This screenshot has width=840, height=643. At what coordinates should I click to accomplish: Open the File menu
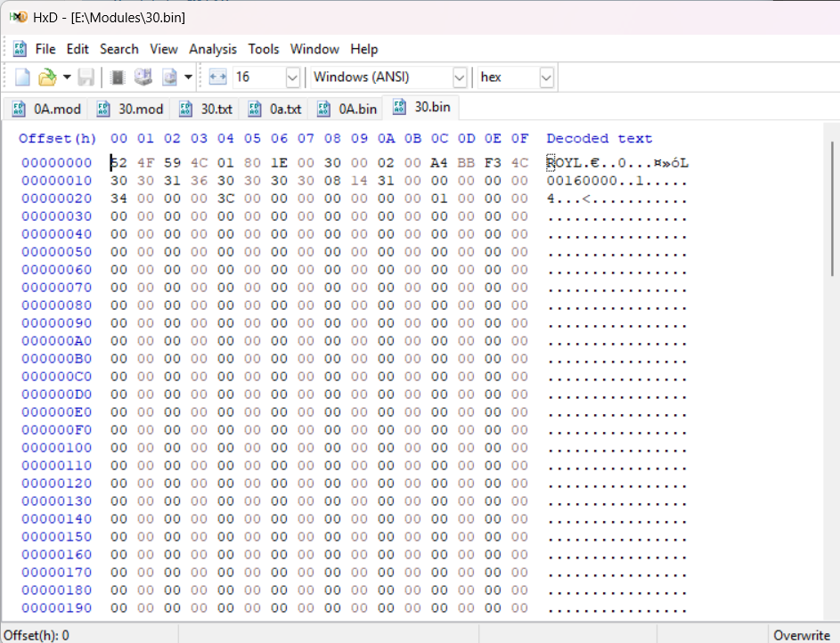coord(45,49)
